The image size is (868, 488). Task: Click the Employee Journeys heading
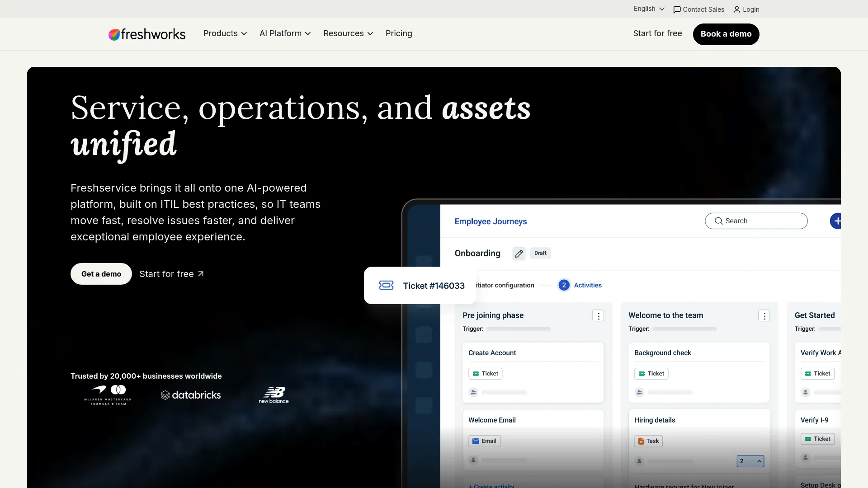click(491, 221)
